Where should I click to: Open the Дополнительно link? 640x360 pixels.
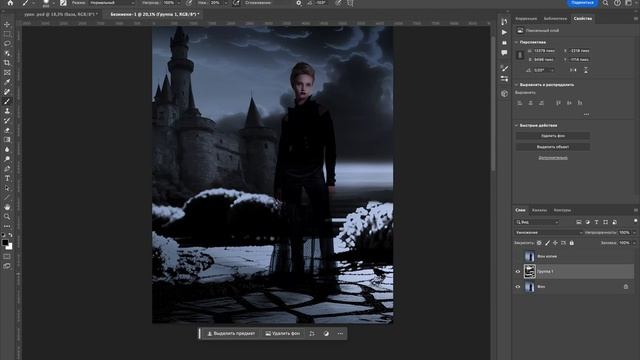[x=553, y=158]
